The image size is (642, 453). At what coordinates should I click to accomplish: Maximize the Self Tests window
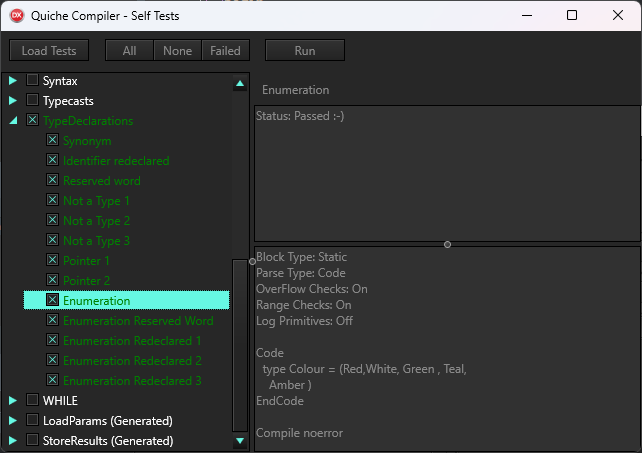[x=572, y=16]
